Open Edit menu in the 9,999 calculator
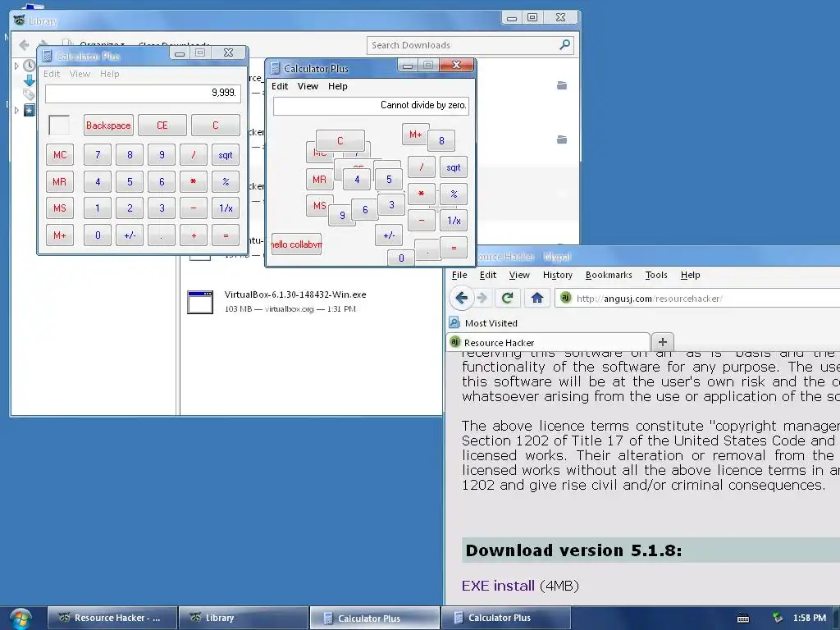840x630 pixels. [x=52, y=74]
